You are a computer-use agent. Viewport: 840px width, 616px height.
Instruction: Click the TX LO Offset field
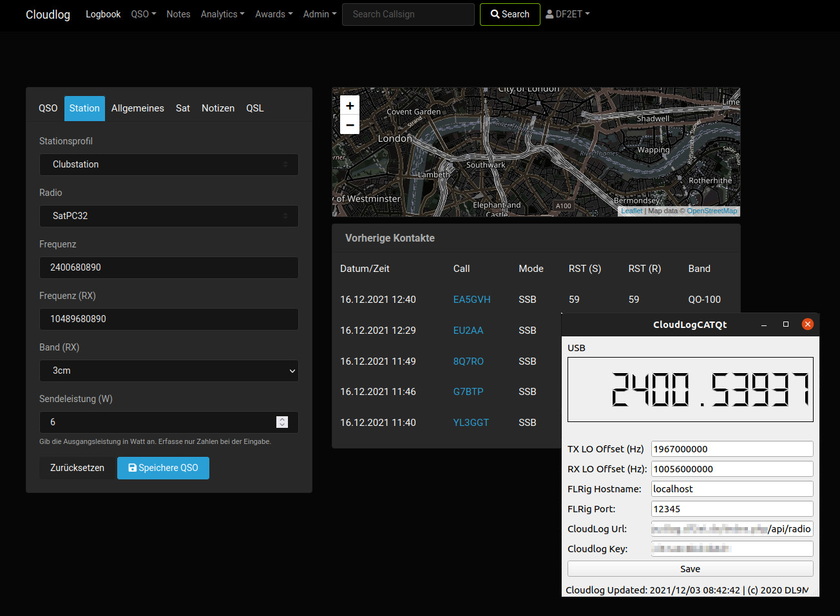[732, 449]
